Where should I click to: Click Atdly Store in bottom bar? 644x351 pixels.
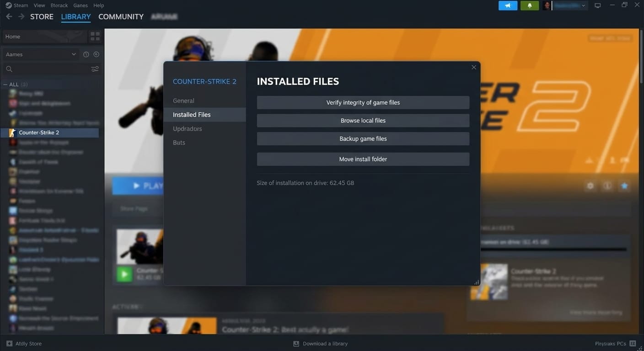click(28, 344)
